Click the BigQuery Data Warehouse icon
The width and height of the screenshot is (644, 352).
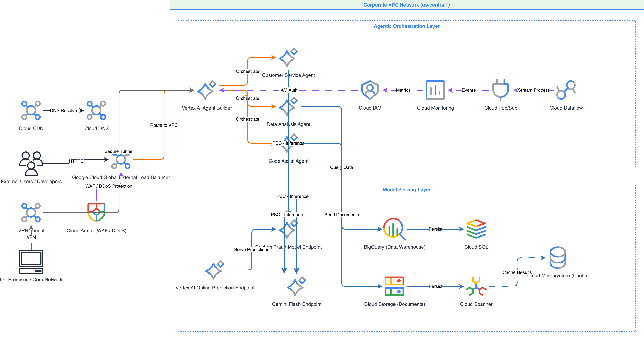tap(394, 229)
